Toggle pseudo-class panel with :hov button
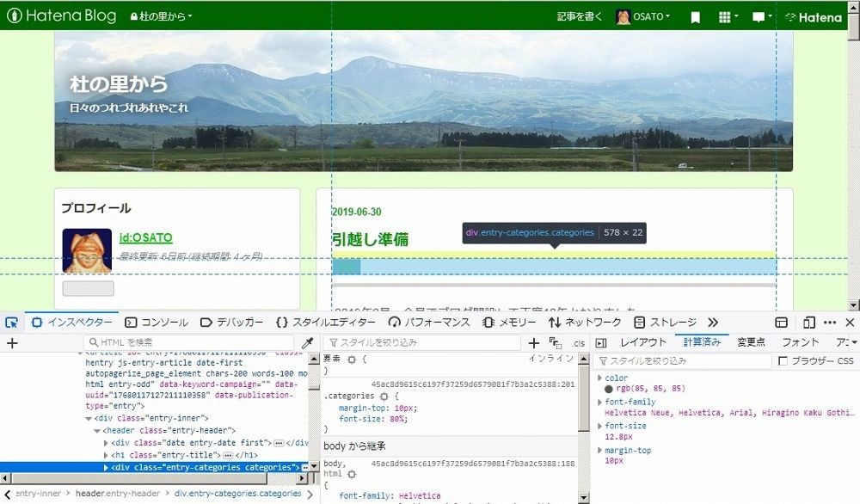The width and height of the screenshot is (860, 504). pos(554,342)
